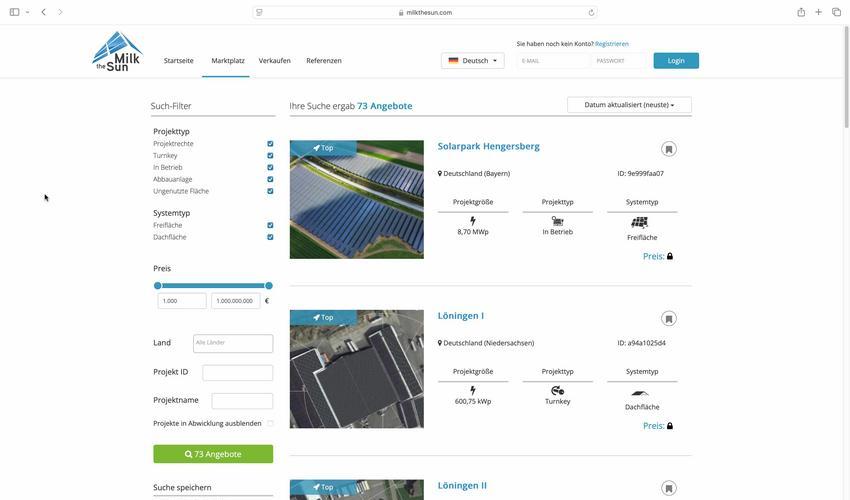Screen dimensions: 850x500
Task: Click the location pin for Deutschland (Niedersachsen)
Action: click(x=440, y=343)
